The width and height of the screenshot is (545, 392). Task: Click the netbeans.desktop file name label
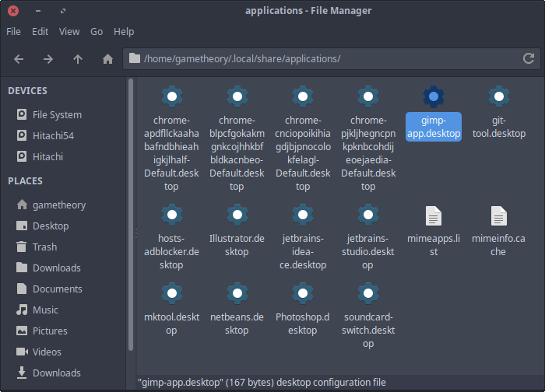[x=237, y=324]
